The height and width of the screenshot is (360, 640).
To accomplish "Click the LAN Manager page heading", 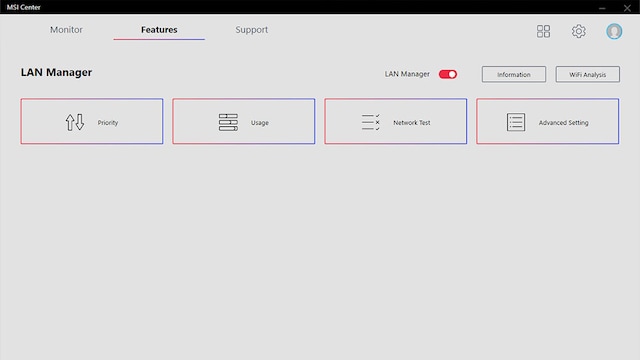I will click(56, 72).
